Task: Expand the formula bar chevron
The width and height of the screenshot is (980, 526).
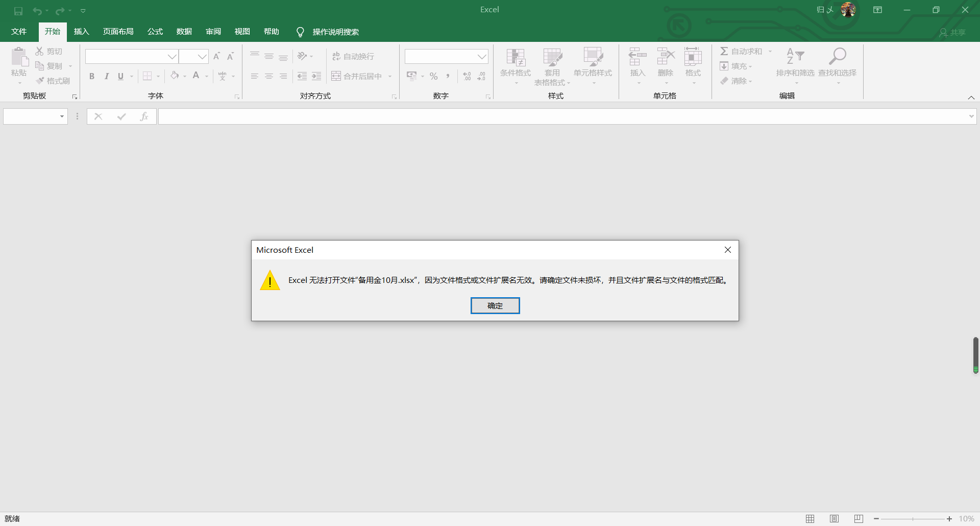Action: (971, 116)
